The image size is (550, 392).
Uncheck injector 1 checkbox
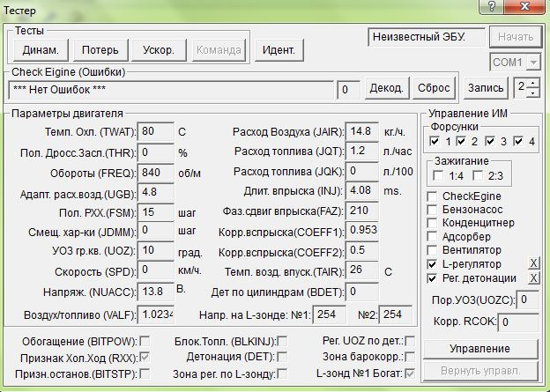click(x=435, y=141)
